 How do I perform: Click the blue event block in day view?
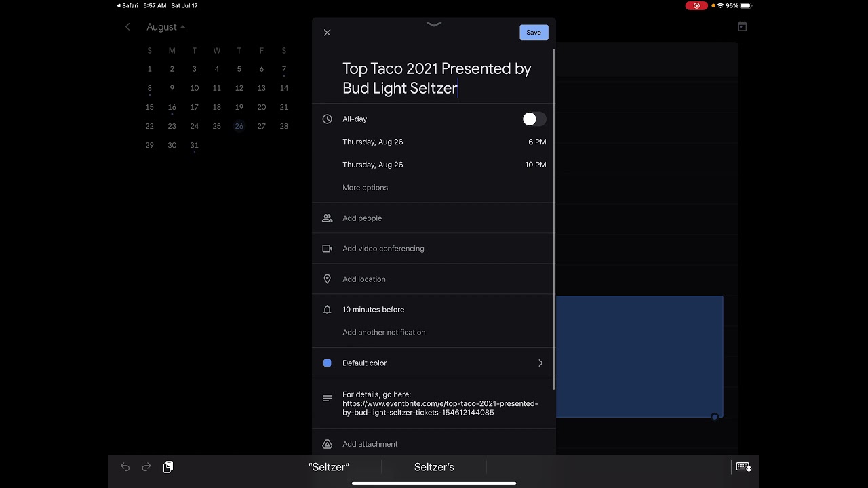coord(639,357)
